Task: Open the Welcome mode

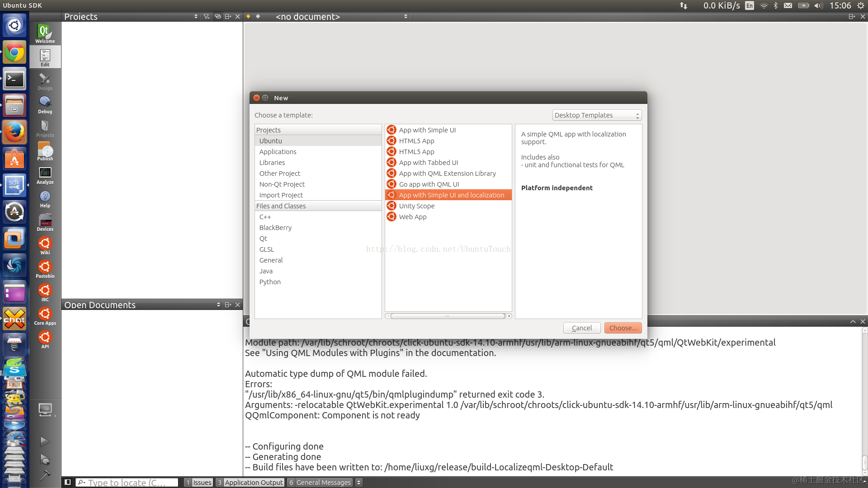Action: (45, 33)
